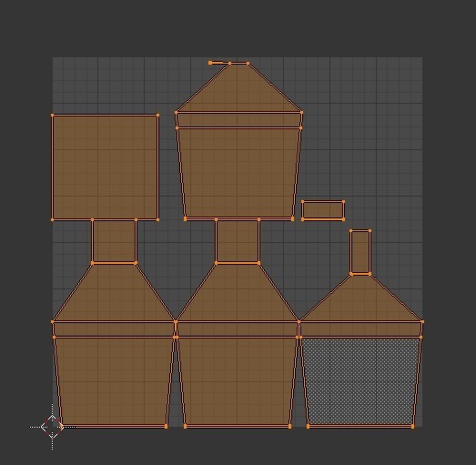Select the neck rectangle below the large square
The image size is (476, 465).
(114, 241)
